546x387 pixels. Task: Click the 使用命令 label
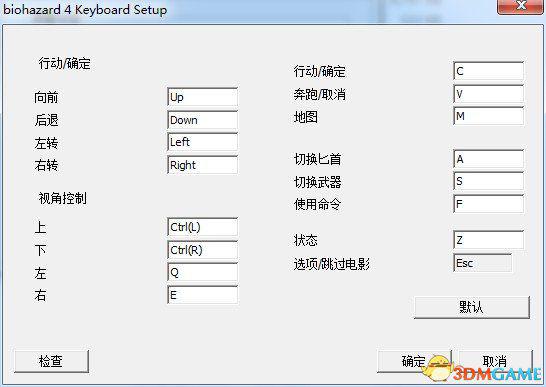click(317, 204)
